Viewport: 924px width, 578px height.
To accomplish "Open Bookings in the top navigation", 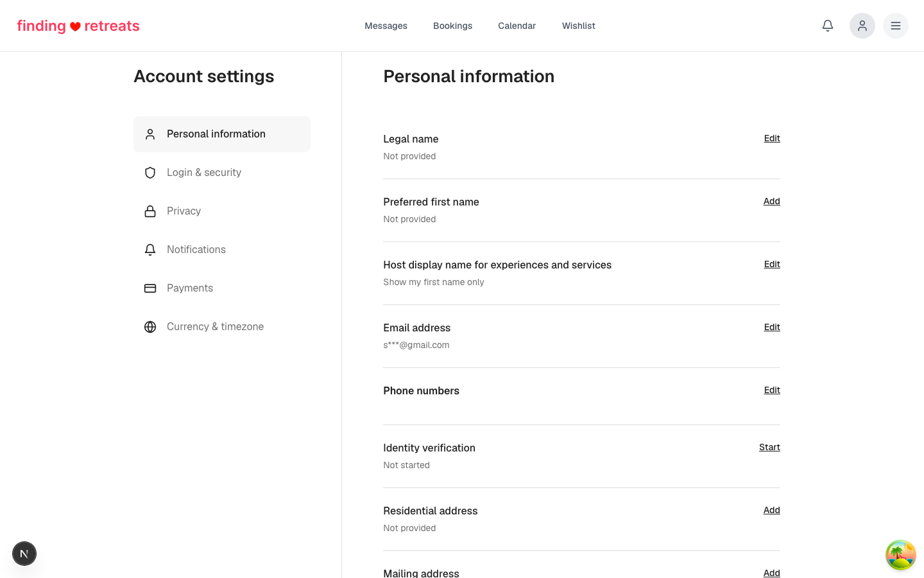I will 452,26.
